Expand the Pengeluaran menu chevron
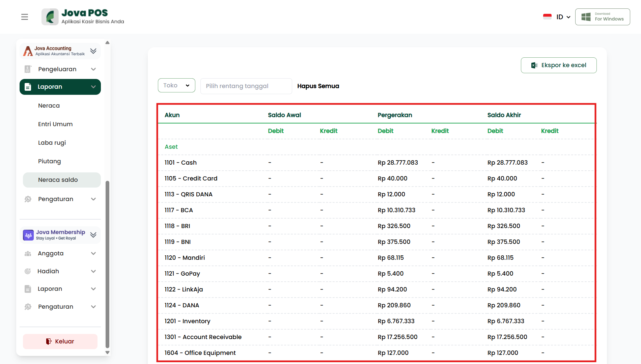The height and width of the screenshot is (364, 641). 93,69
